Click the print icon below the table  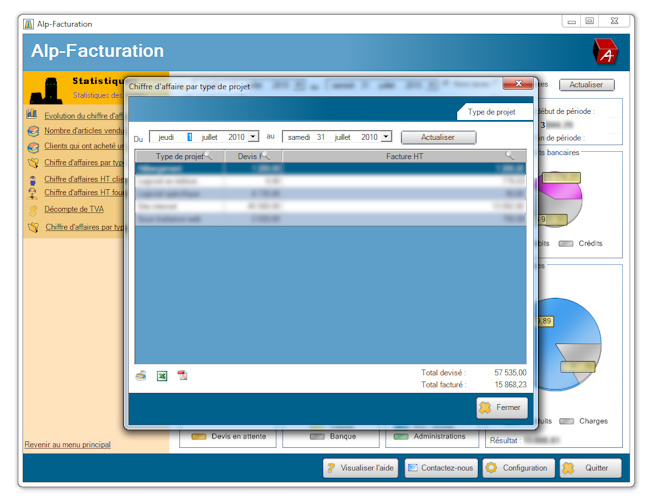pos(141,376)
